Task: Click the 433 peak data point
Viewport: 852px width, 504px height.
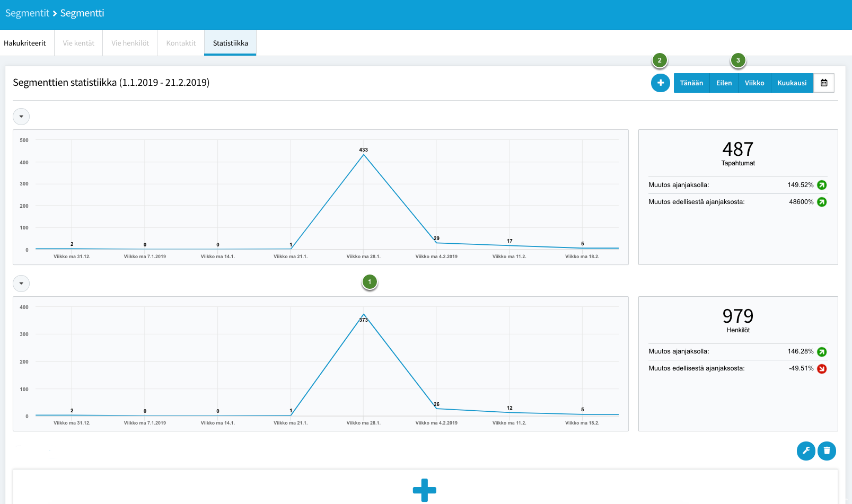Action: (x=364, y=154)
